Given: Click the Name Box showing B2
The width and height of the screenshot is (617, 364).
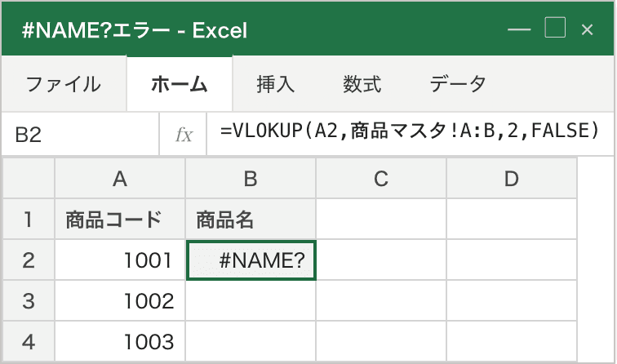Looking at the screenshot, I should click(x=80, y=134).
